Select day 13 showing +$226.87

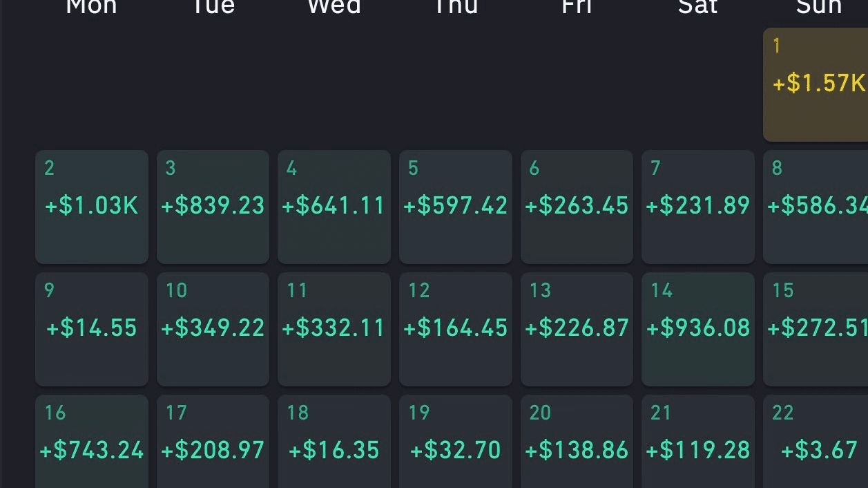(x=577, y=329)
